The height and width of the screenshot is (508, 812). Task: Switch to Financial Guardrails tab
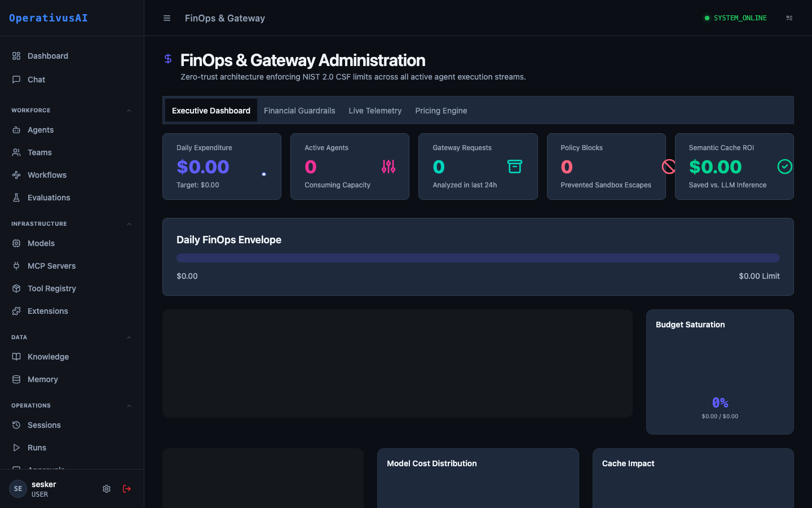299,111
